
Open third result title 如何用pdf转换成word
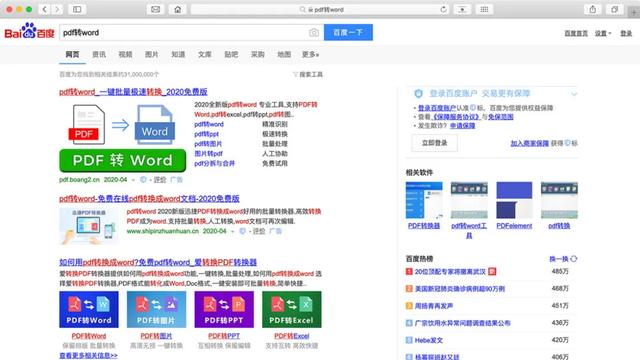158,262
